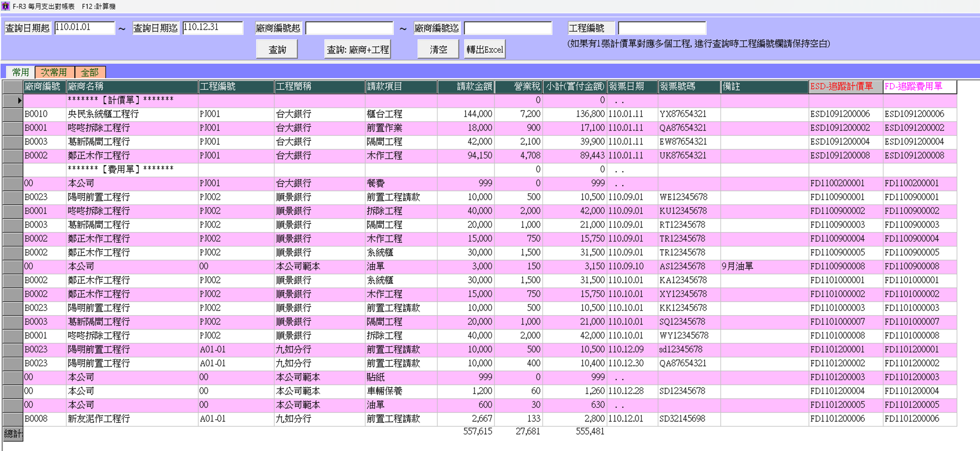This screenshot has width=980, height=451.
Task: Click the tax 4,708 cell
Action: coord(519,155)
